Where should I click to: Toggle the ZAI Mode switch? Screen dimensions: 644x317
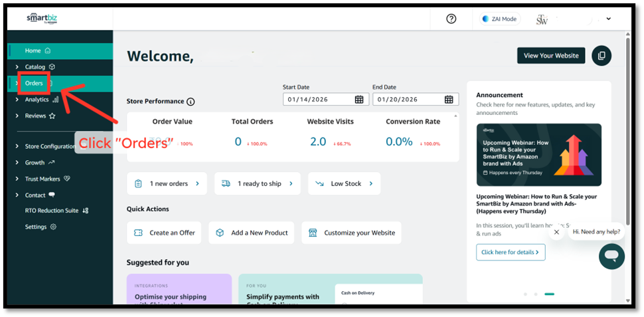(499, 19)
